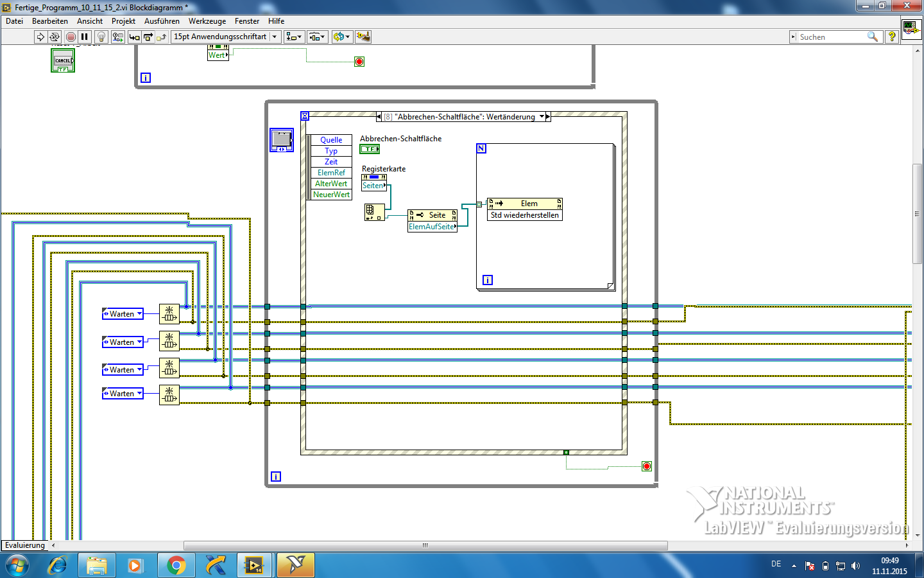This screenshot has height=578, width=924.
Task: Click the horizontal scrollbar thumb
Action: (x=425, y=545)
